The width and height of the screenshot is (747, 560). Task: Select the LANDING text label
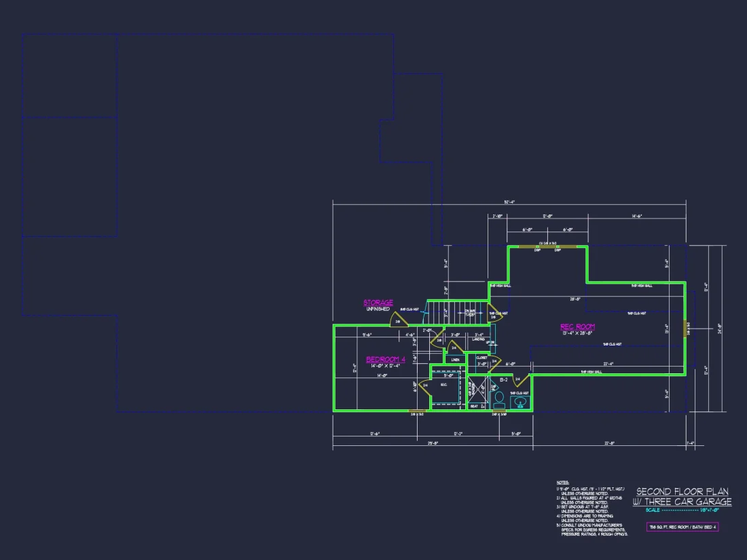[x=479, y=338]
